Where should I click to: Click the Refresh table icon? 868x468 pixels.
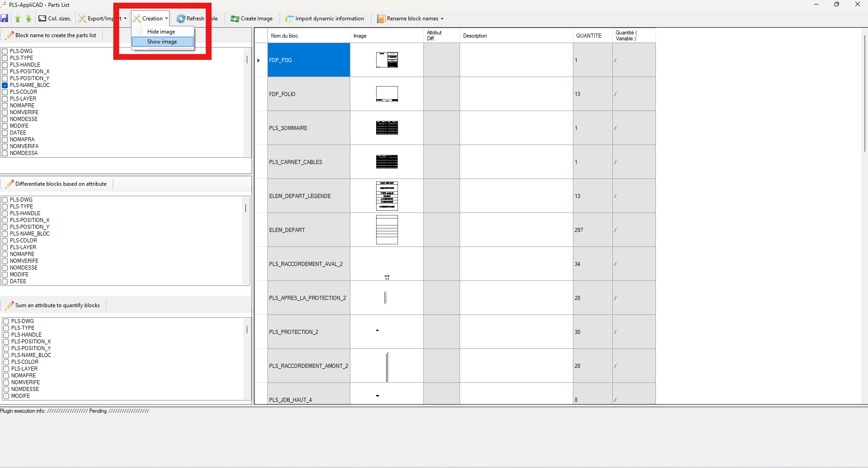coord(181,19)
